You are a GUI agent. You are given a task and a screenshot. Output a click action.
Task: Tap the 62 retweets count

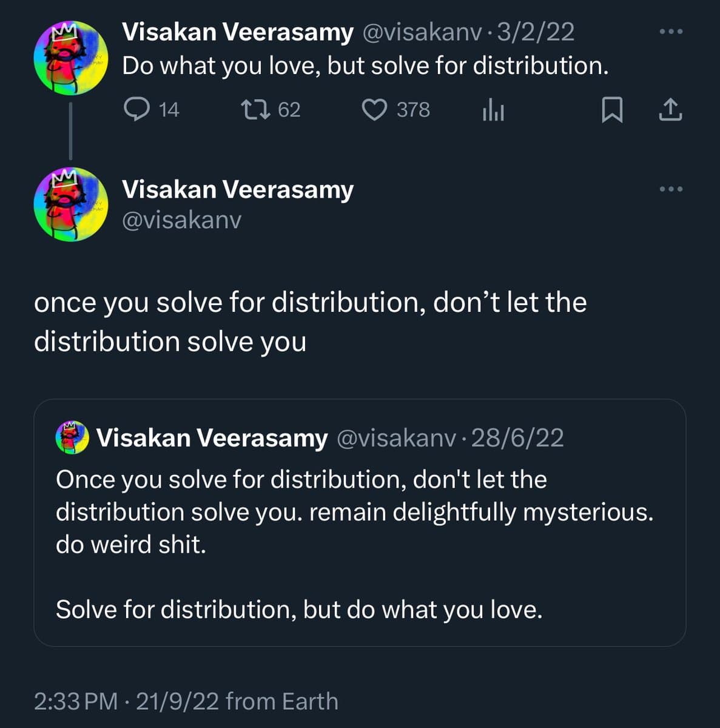tap(289, 110)
